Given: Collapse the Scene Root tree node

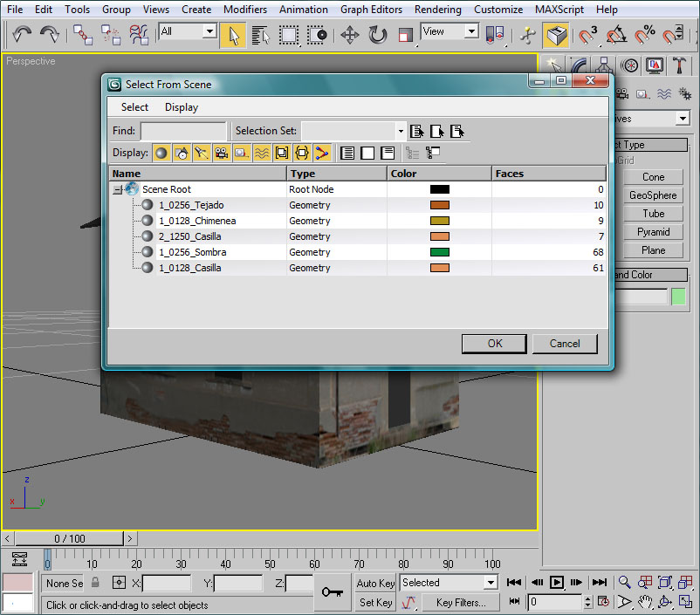Looking at the screenshot, I should (117, 189).
